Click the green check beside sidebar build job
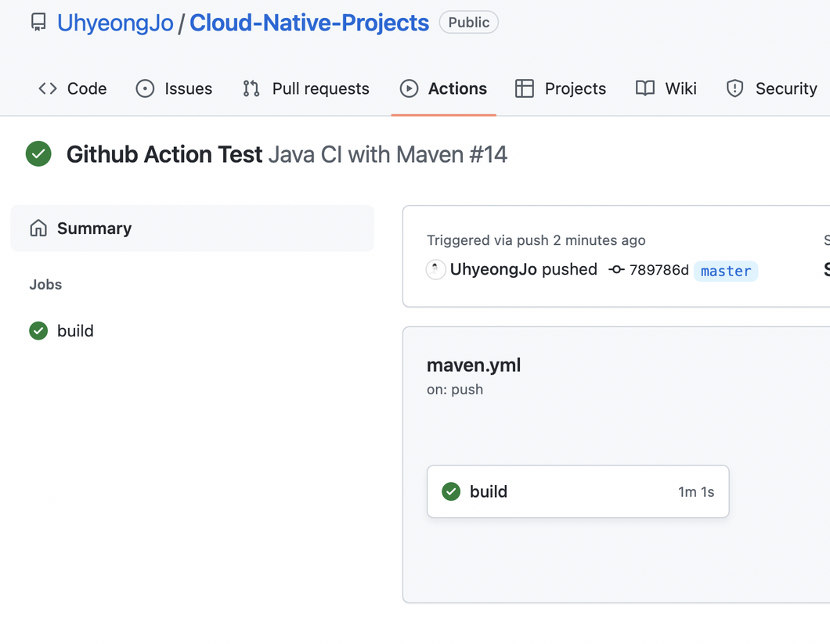Screen dimensions: 830x644 (x=38, y=331)
